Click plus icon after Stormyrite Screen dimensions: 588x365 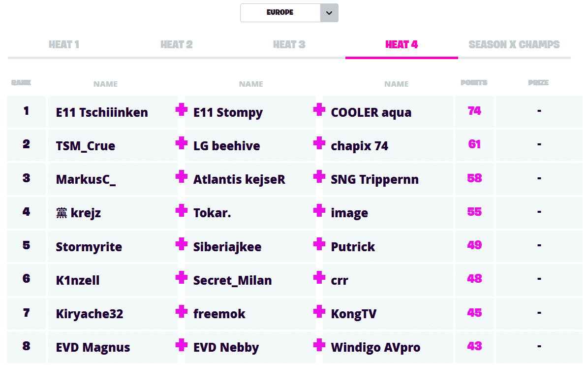click(x=182, y=244)
